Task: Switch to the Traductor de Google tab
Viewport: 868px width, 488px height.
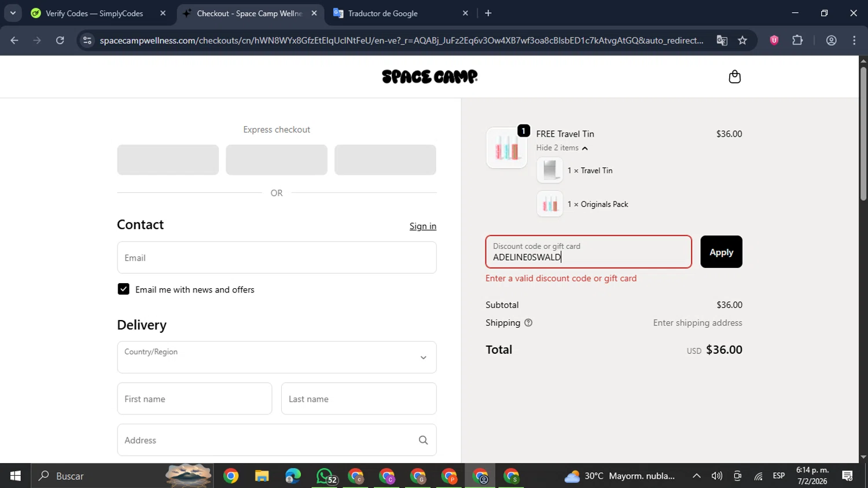Action: (x=401, y=13)
